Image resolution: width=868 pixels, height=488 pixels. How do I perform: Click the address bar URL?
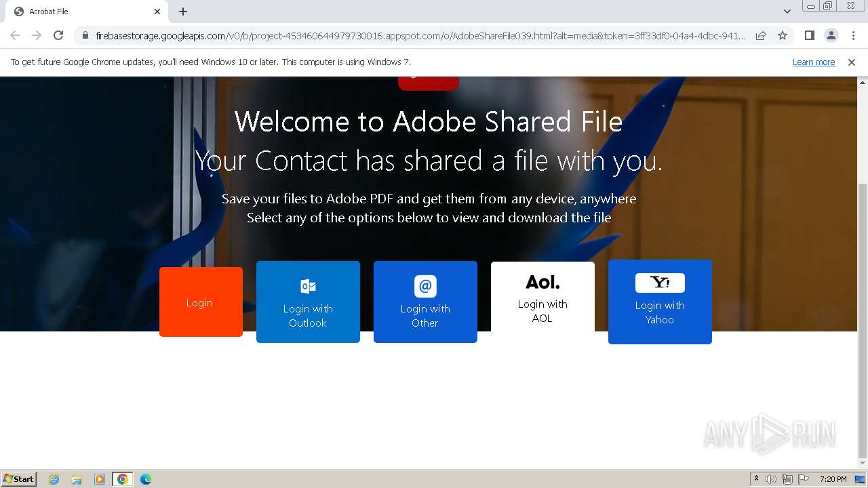tap(420, 35)
